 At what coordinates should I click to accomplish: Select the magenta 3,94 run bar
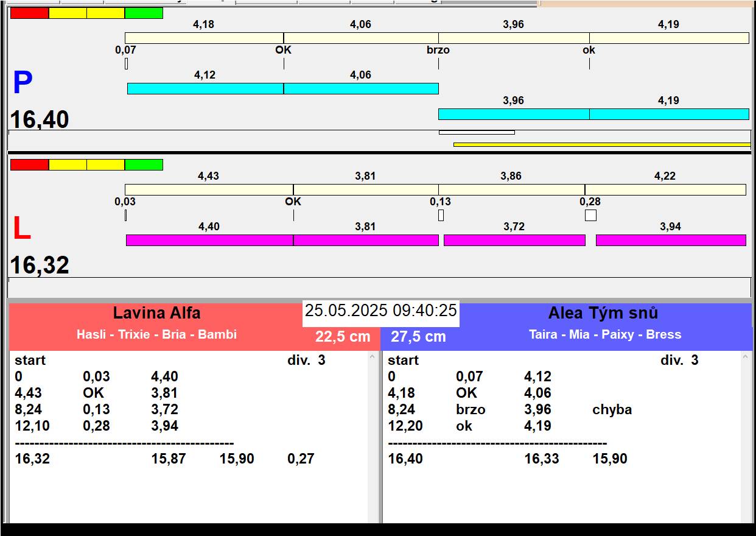670,240
